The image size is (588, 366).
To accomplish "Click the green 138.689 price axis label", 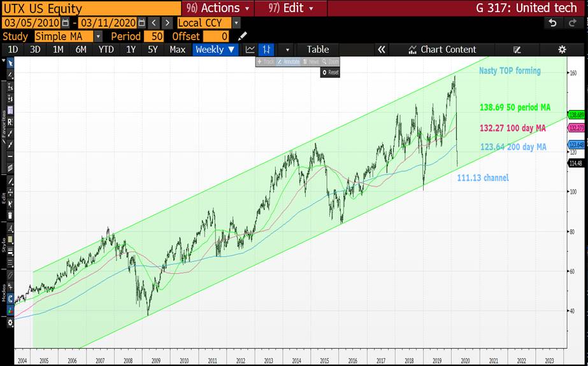I will (x=577, y=115).
